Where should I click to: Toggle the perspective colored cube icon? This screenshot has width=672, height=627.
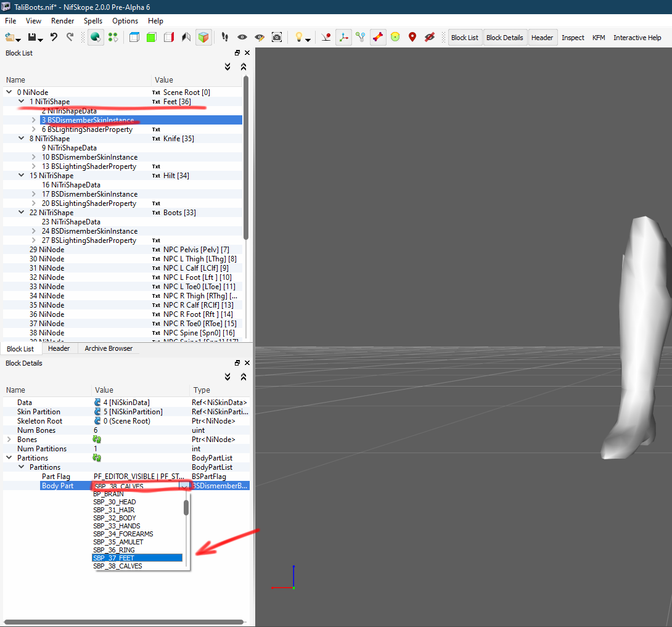203,37
